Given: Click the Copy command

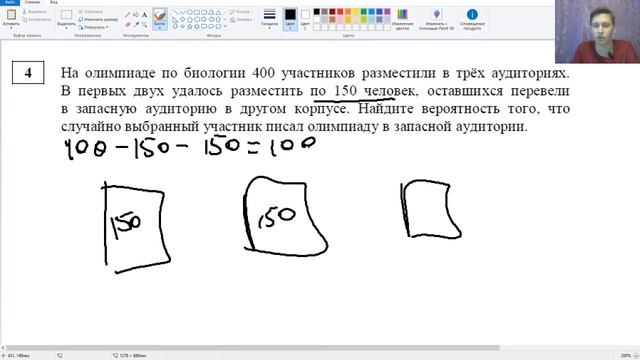Looking at the screenshot, I should pos(37,19).
